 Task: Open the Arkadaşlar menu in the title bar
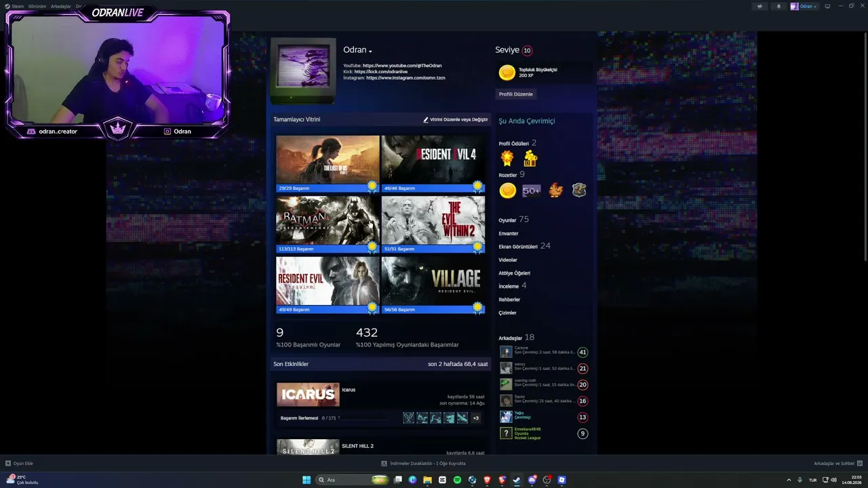tap(60, 6)
